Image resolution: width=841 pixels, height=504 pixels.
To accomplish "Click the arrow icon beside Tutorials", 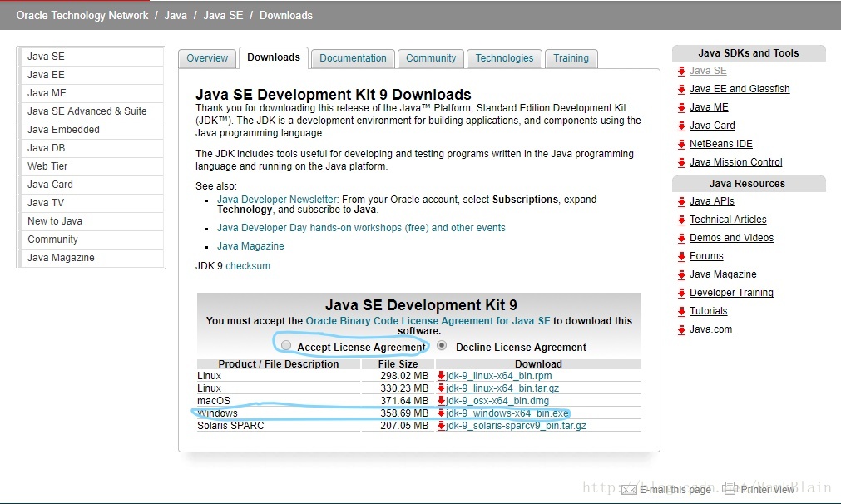I will (681, 311).
